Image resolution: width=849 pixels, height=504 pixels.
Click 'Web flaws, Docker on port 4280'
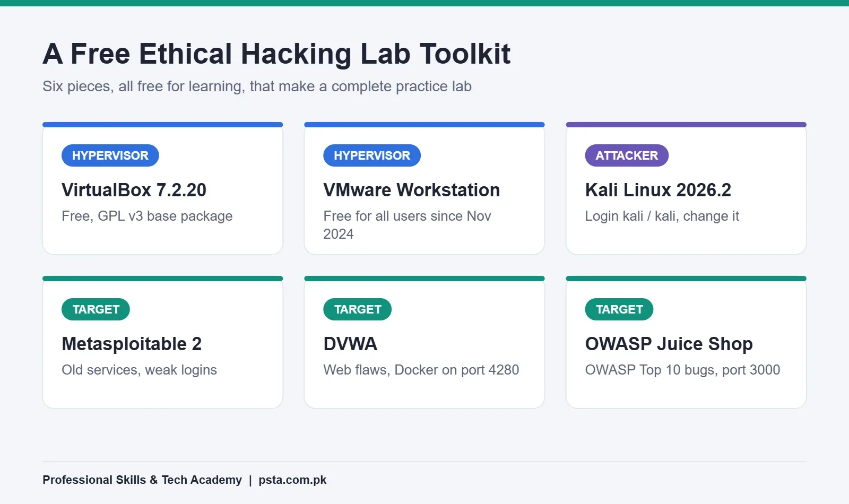click(x=421, y=370)
